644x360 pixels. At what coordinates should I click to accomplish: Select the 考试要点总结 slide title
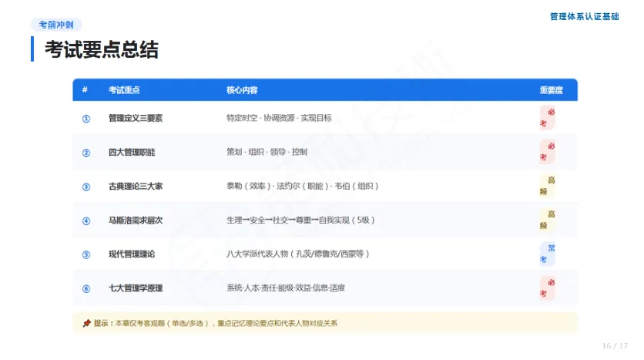[x=102, y=49]
